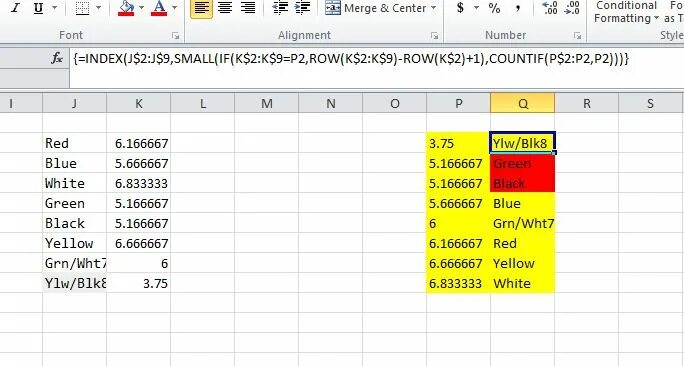Increase the cell indent
Image resolution: width=684 pixels, height=366 pixels.
pos(303,8)
